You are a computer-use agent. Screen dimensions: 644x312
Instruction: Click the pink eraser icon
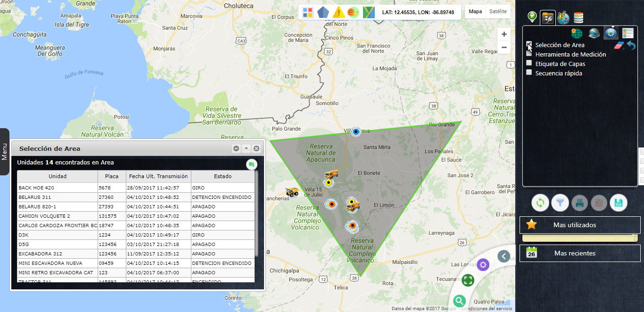click(x=619, y=45)
